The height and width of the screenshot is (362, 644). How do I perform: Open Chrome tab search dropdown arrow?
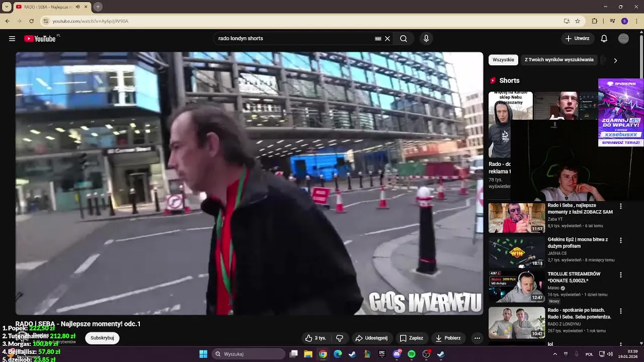(7, 7)
